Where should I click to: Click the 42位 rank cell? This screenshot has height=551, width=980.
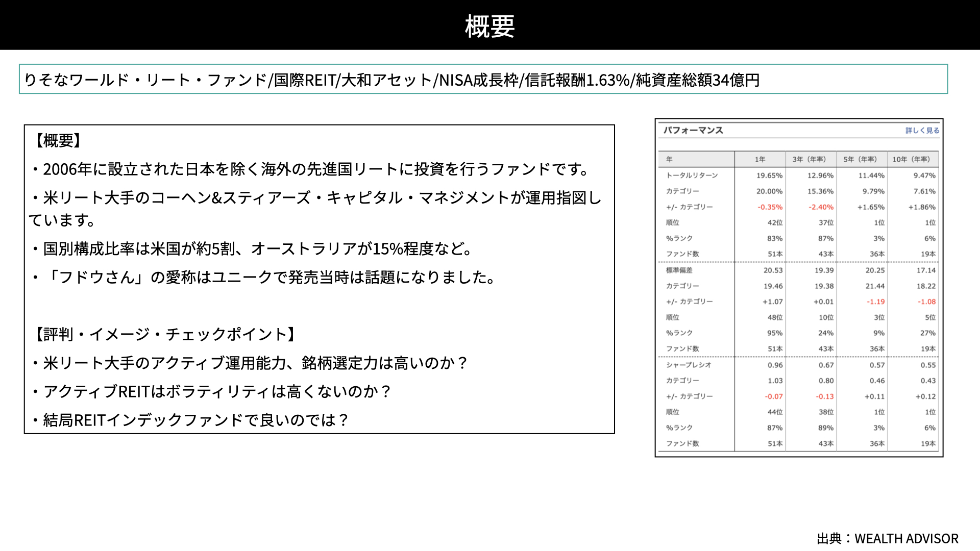point(775,223)
